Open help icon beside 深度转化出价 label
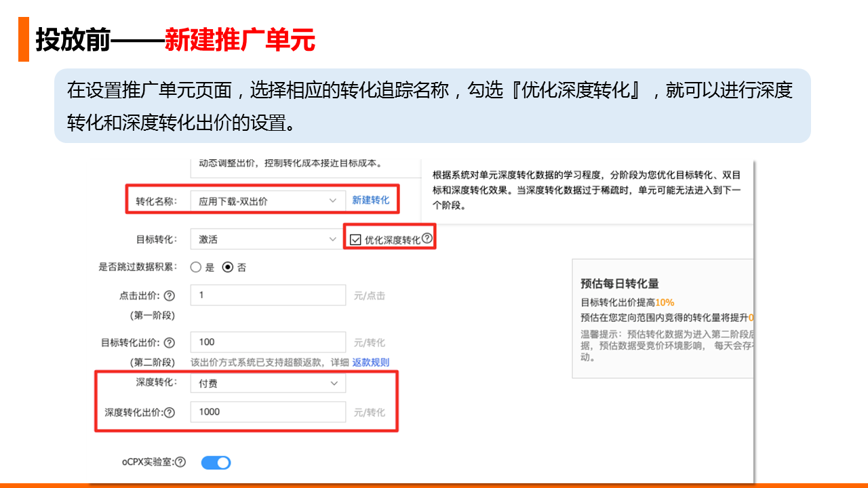Image resolution: width=868 pixels, height=488 pixels. pos(170,412)
